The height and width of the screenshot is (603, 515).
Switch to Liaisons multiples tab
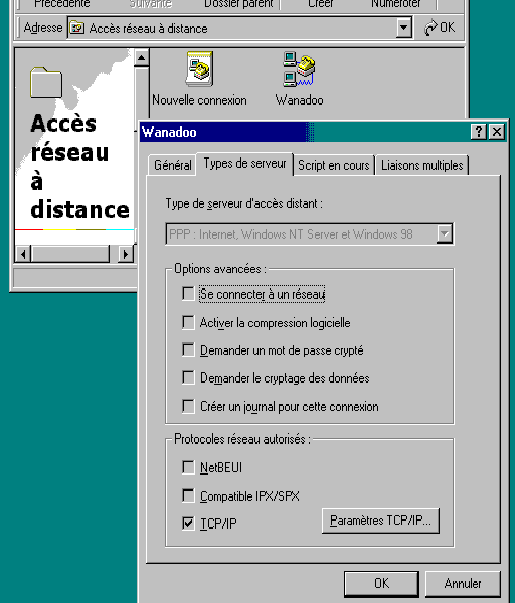pos(422,165)
